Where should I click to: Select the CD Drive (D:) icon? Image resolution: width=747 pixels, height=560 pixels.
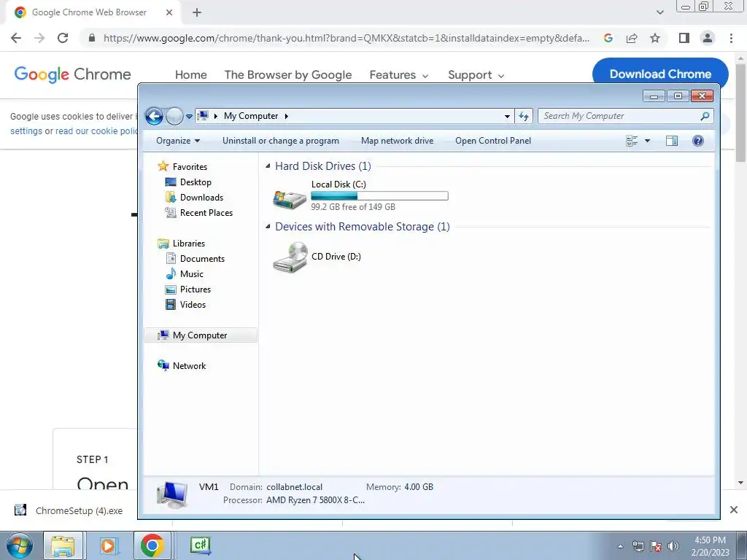pyautogui.click(x=290, y=257)
